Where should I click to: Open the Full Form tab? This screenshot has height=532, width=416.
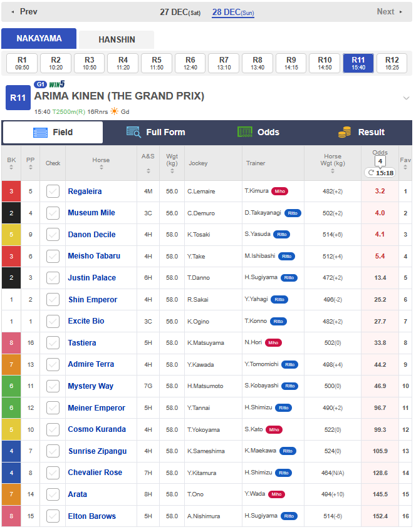155,132
